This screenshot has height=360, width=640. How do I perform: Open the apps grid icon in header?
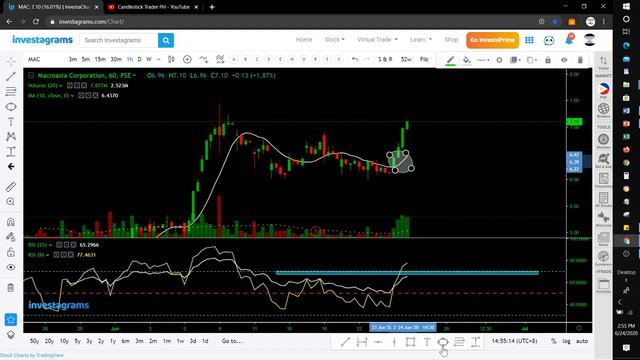(x=529, y=40)
